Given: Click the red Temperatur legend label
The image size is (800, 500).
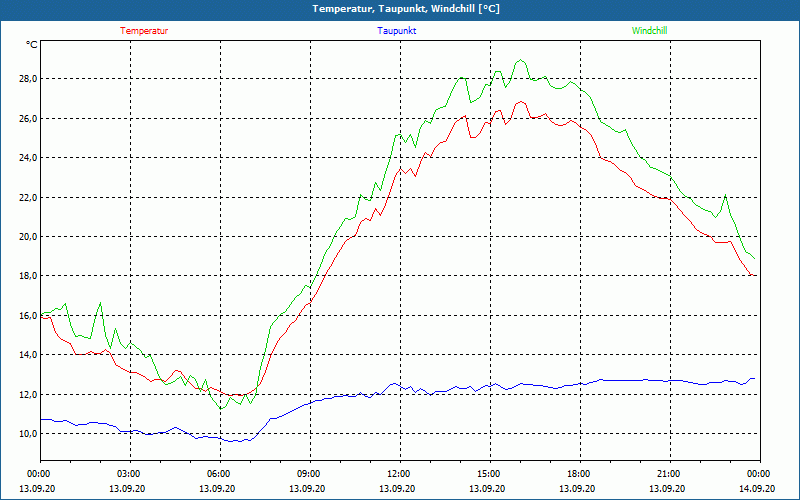Looking at the screenshot, I should point(144,31).
